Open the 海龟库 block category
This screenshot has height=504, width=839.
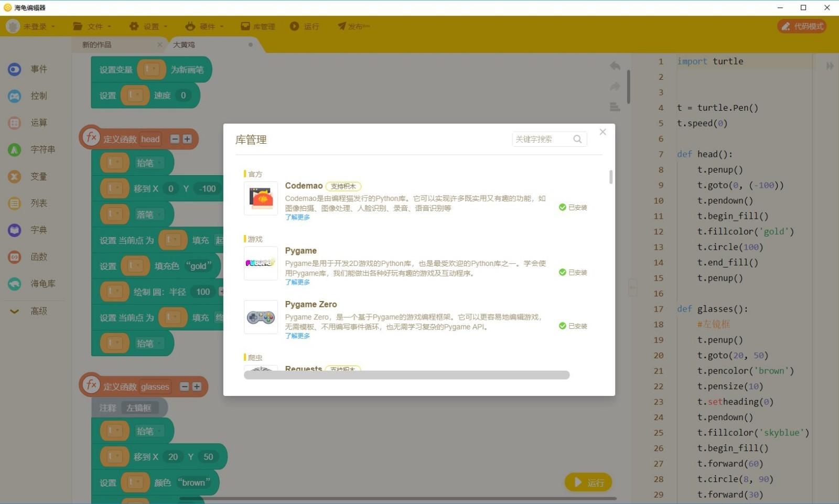tap(31, 284)
